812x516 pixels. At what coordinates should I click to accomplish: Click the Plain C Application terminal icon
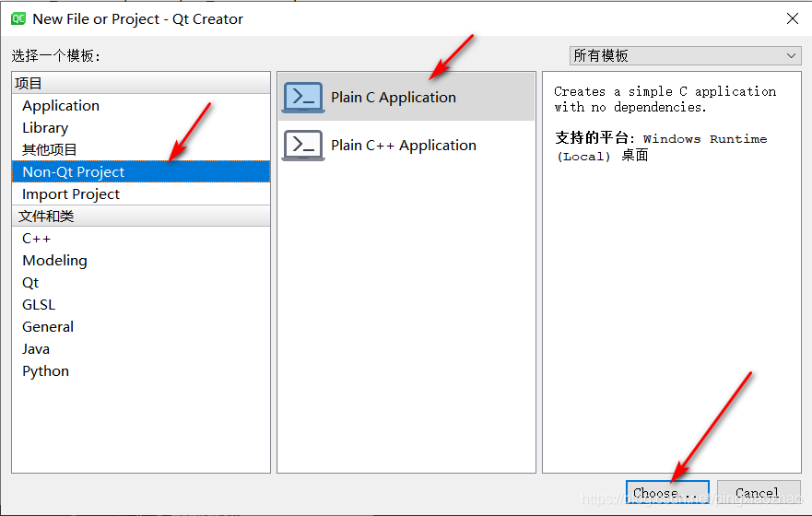(x=303, y=98)
